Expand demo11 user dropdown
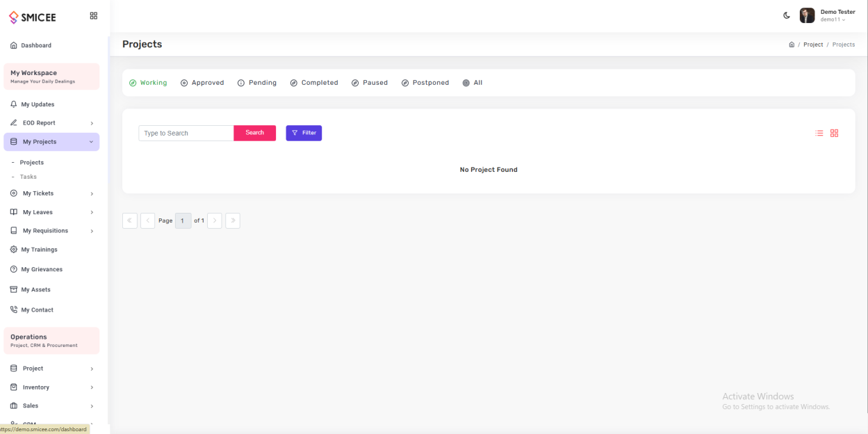Viewport: 868px width, 434px height. pyautogui.click(x=833, y=19)
